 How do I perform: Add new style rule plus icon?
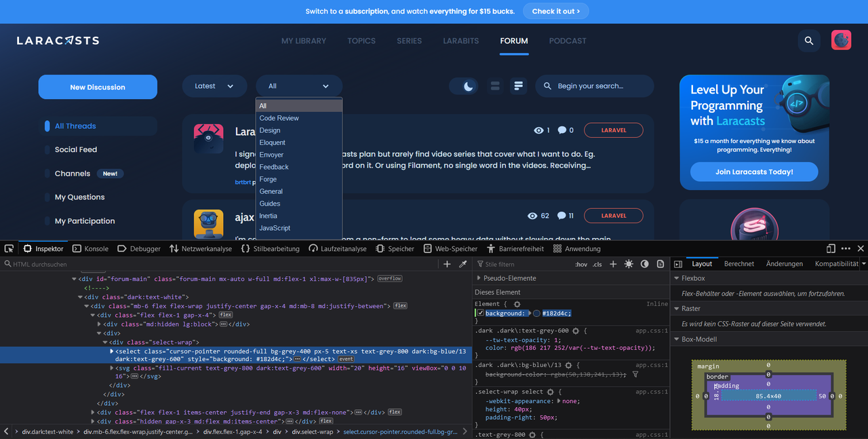click(613, 264)
